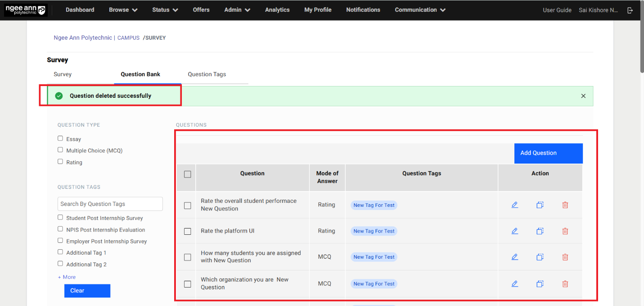Show more question tags via '+ More'
The height and width of the screenshot is (306, 644).
coord(67,277)
